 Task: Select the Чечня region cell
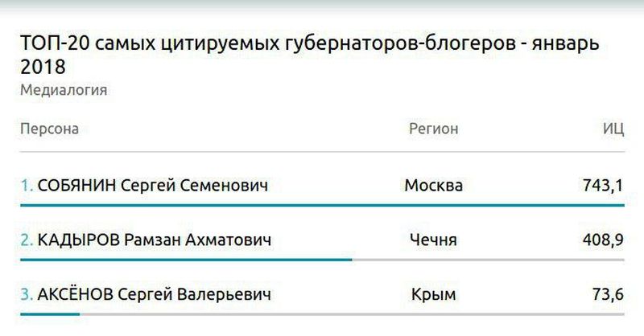(433, 240)
